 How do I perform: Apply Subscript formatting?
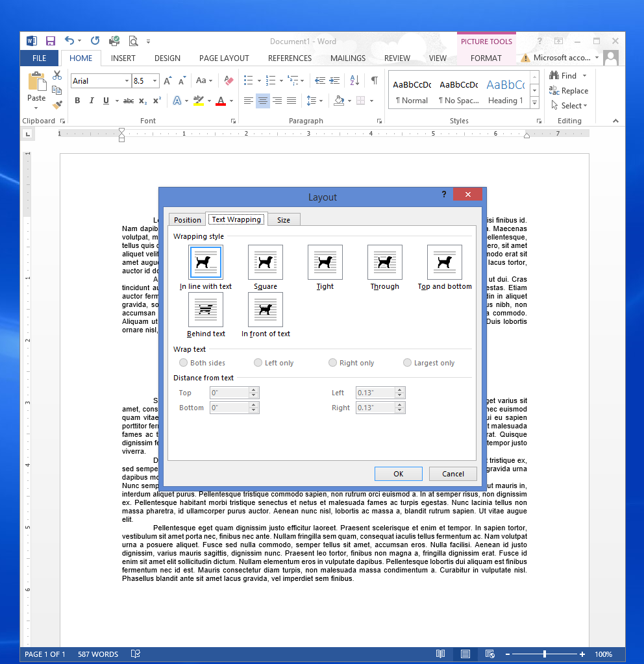(143, 101)
